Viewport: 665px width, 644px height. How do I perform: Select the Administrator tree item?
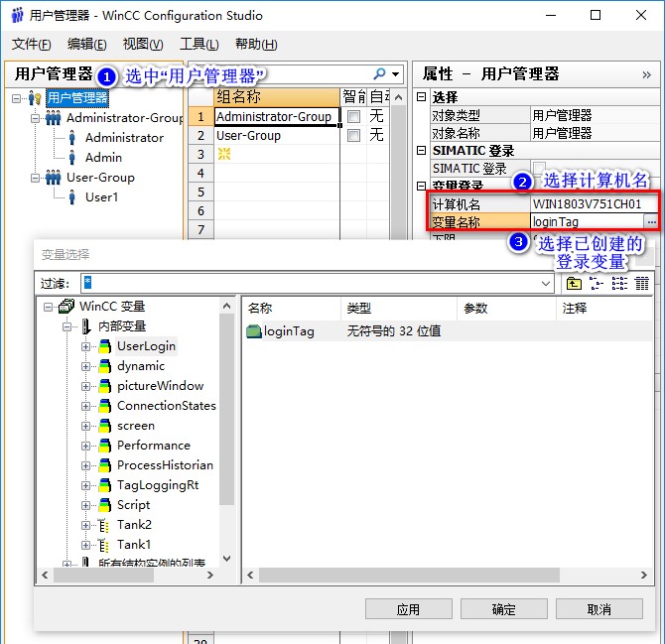[124, 138]
